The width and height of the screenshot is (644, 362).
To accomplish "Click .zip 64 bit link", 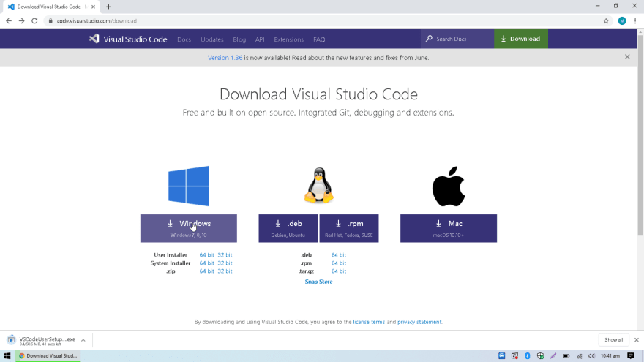I will [206, 271].
